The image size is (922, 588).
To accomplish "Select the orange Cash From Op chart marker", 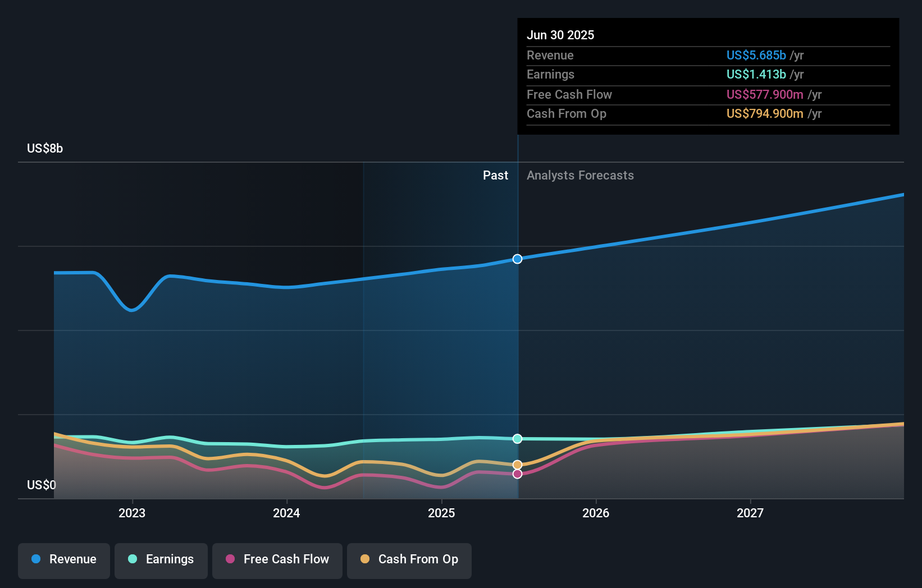I will (517, 463).
